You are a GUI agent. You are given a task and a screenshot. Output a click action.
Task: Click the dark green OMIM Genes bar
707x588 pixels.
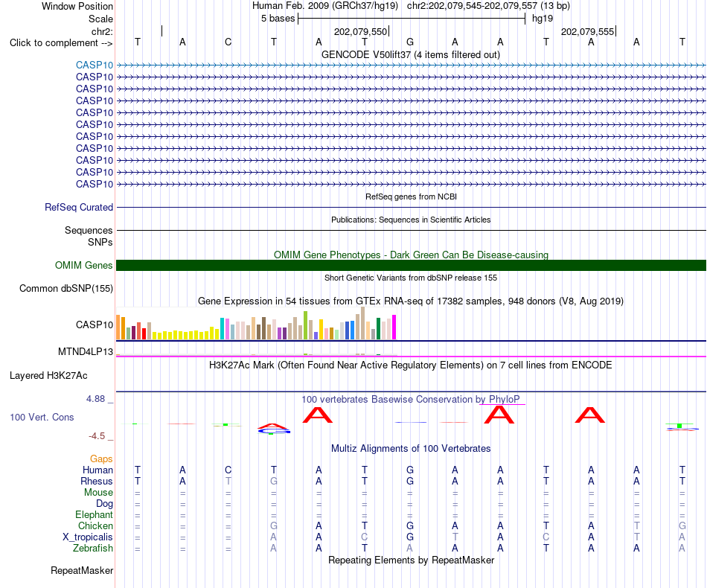click(411, 265)
